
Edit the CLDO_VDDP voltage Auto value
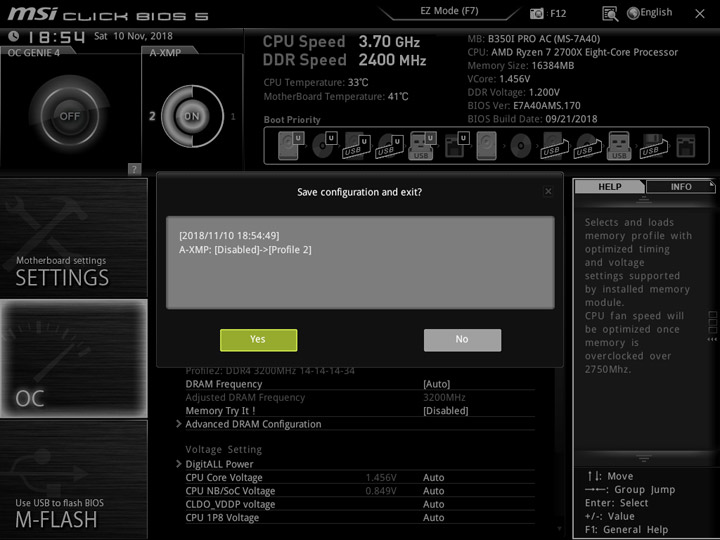[x=433, y=504]
